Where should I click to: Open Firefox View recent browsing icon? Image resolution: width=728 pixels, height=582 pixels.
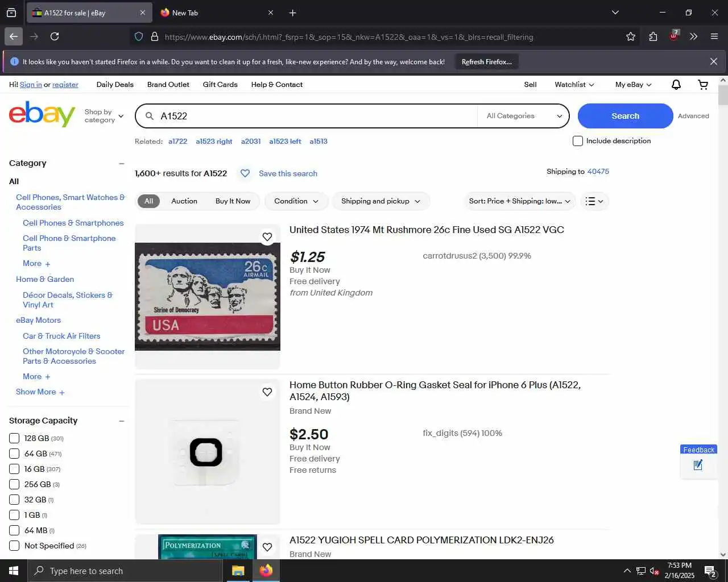point(11,13)
